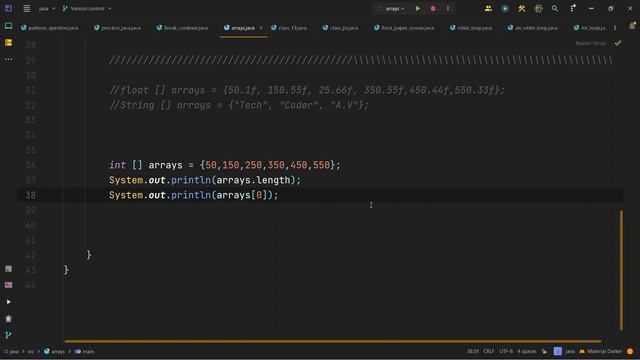The height and width of the screenshot is (360, 640).
Task: Click the IntelliJ IDEA logo icon
Action: pos(8,8)
